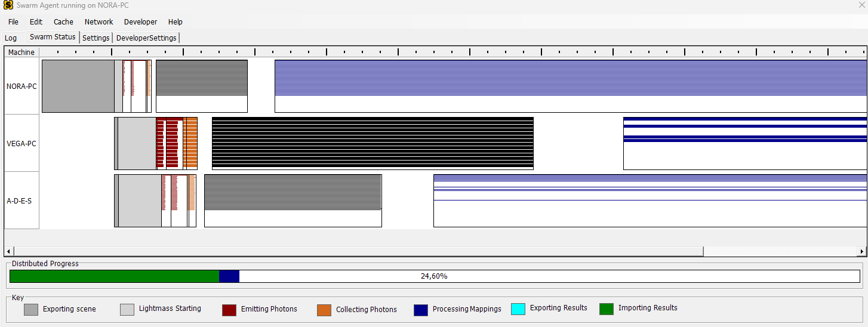Open the Help menu
This screenshot has width=868, height=327.
pos(176,22)
